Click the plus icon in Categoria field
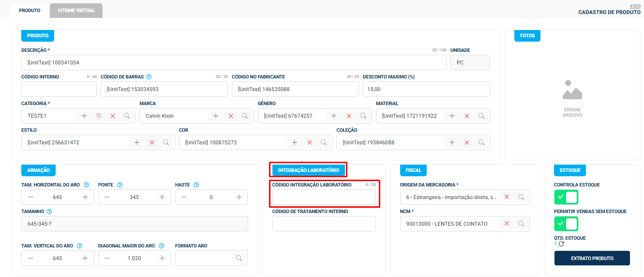Viewport: 644px width, 277px height. click(x=84, y=116)
